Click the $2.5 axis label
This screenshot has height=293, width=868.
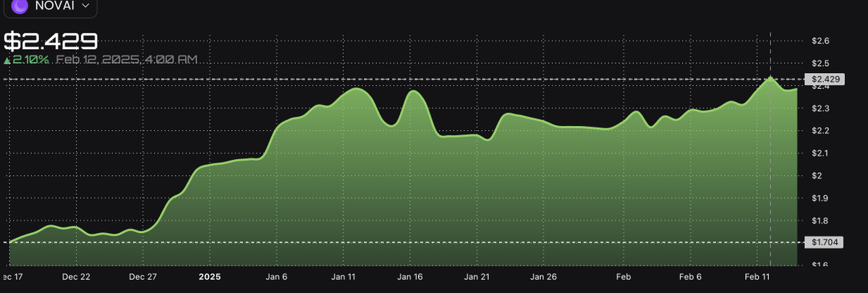coord(820,64)
